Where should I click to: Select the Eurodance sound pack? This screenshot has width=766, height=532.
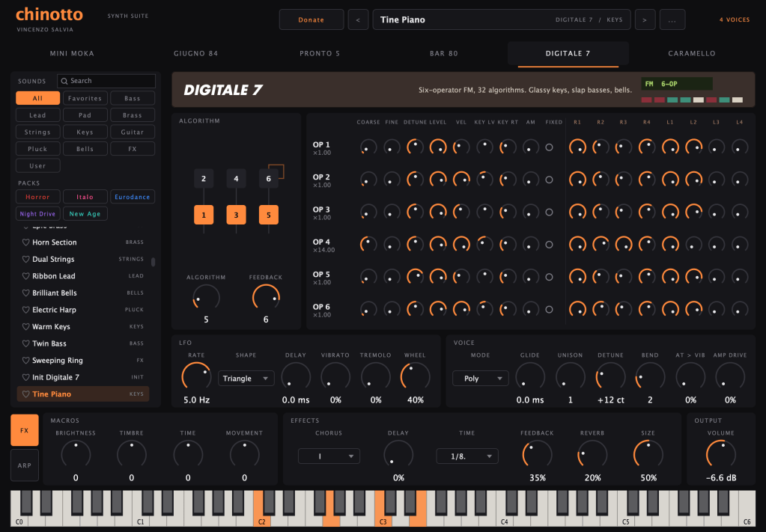133,197
